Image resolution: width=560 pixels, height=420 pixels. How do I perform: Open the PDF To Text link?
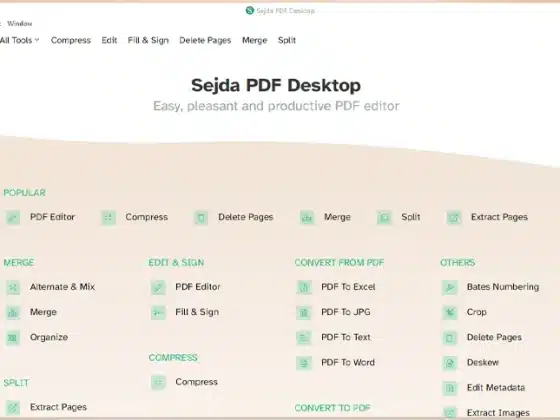pyautogui.click(x=346, y=337)
